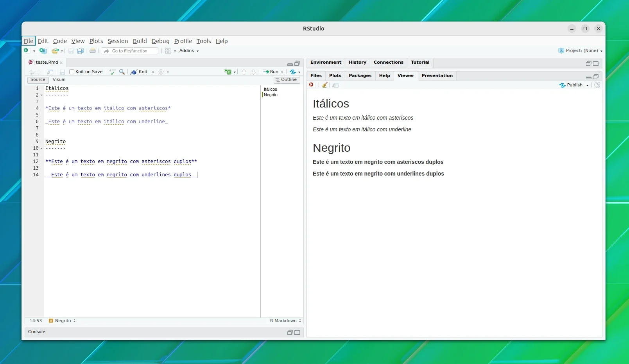
Task: Open the Tools menu
Action: [x=204, y=41]
